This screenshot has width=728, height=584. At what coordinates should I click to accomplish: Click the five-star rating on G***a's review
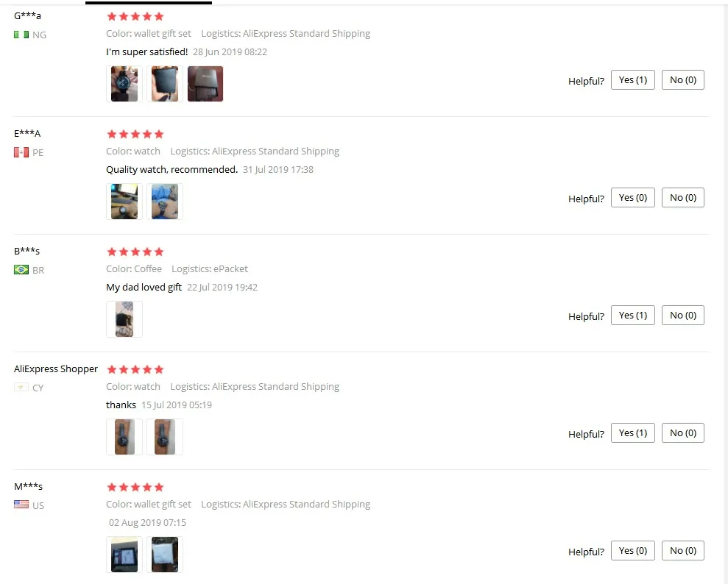click(x=135, y=17)
